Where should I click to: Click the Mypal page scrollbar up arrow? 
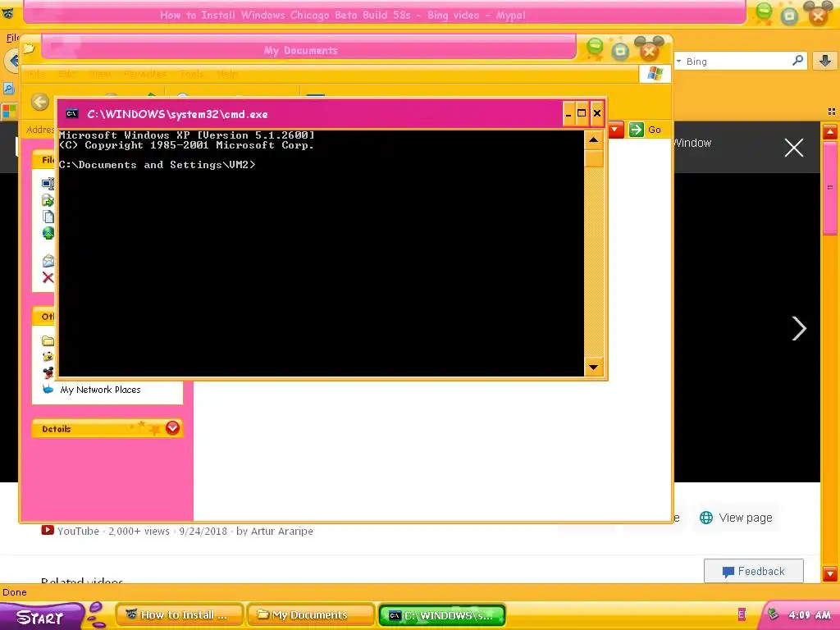point(830,131)
